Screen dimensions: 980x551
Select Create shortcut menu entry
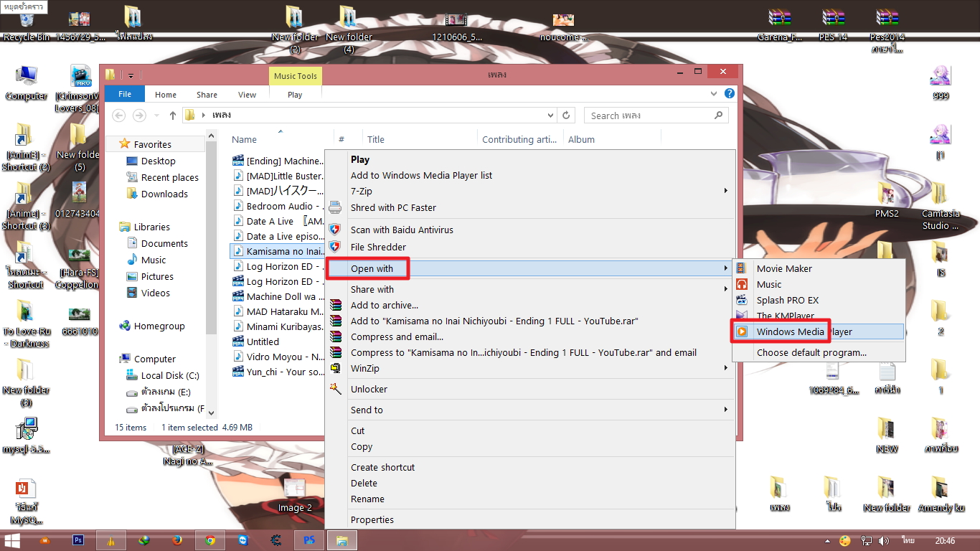[382, 467]
